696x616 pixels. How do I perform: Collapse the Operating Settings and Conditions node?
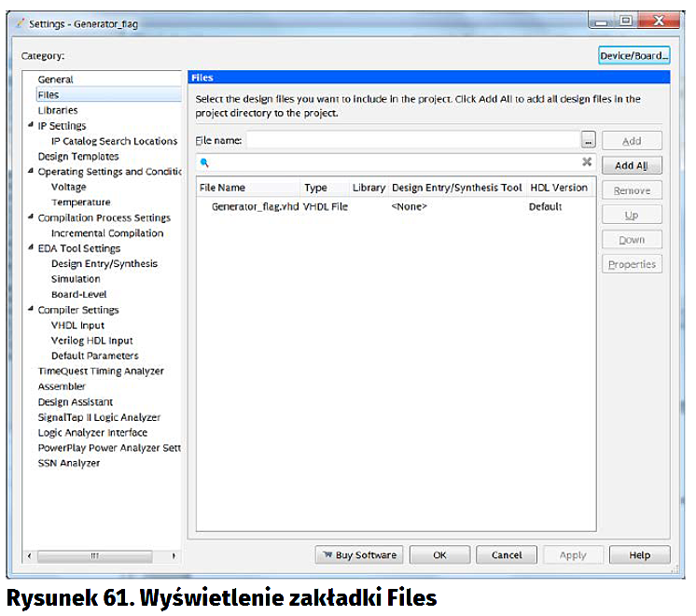click(x=31, y=172)
